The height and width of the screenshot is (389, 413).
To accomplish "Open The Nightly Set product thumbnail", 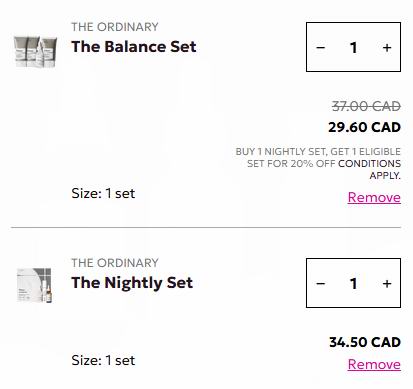I will pos(35,285).
